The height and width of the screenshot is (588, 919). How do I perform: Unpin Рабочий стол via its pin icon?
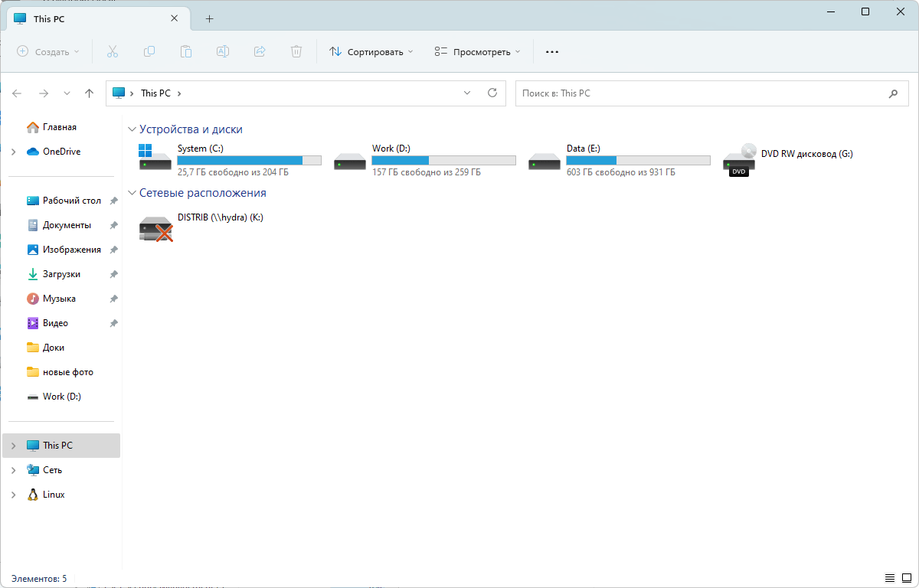pos(113,201)
